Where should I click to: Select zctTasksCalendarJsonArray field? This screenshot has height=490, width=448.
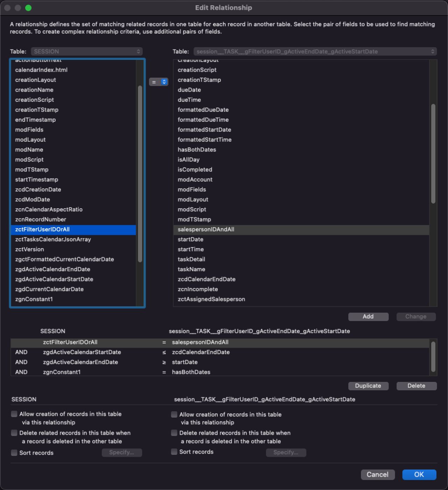[73, 239]
